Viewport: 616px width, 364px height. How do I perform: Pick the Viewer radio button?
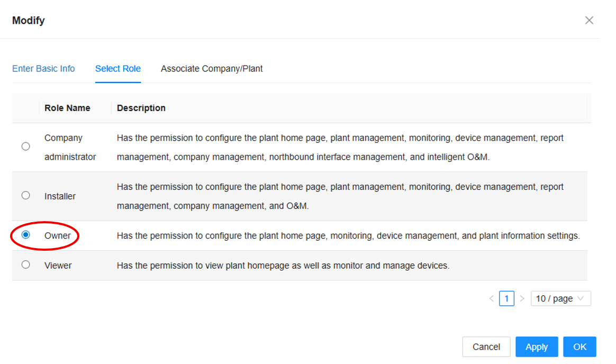pos(25,265)
